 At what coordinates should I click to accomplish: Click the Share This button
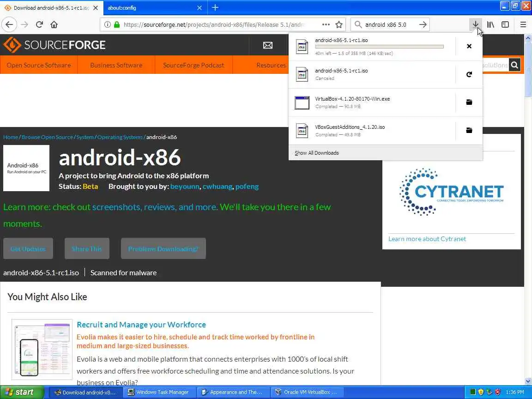[x=87, y=249]
